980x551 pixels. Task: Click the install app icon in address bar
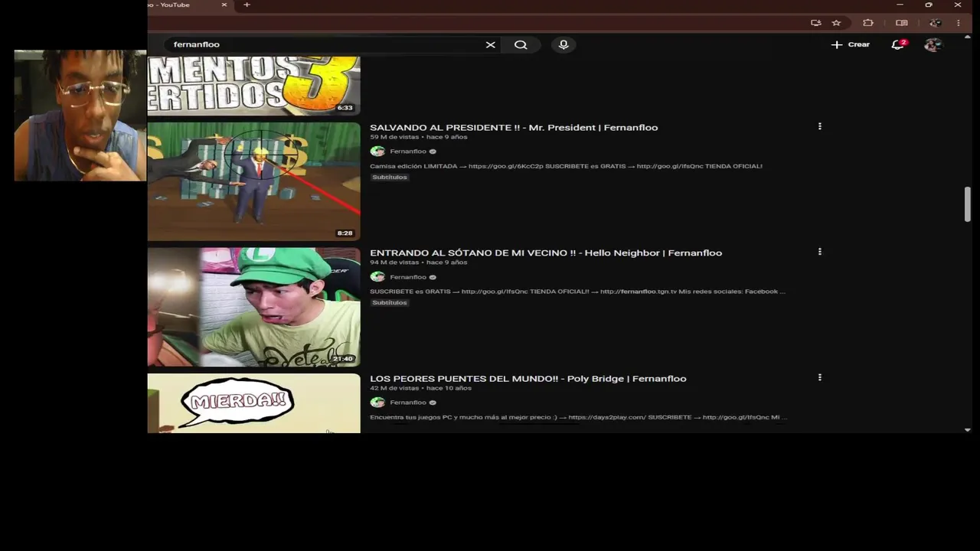pyautogui.click(x=816, y=23)
